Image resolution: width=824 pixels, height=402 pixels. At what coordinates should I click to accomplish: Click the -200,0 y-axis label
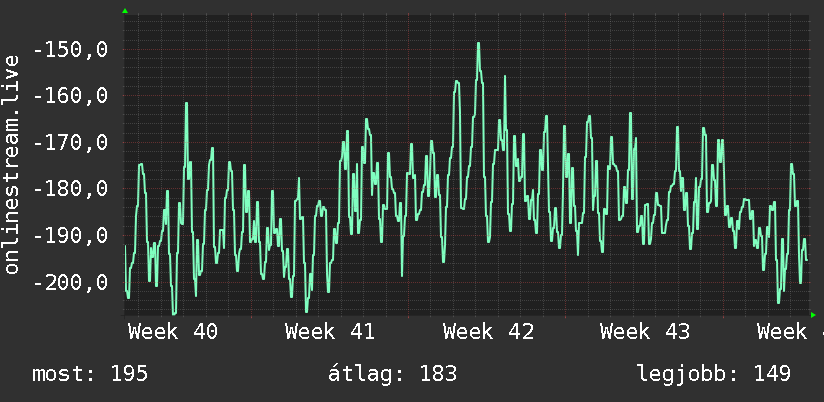coord(70,282)
